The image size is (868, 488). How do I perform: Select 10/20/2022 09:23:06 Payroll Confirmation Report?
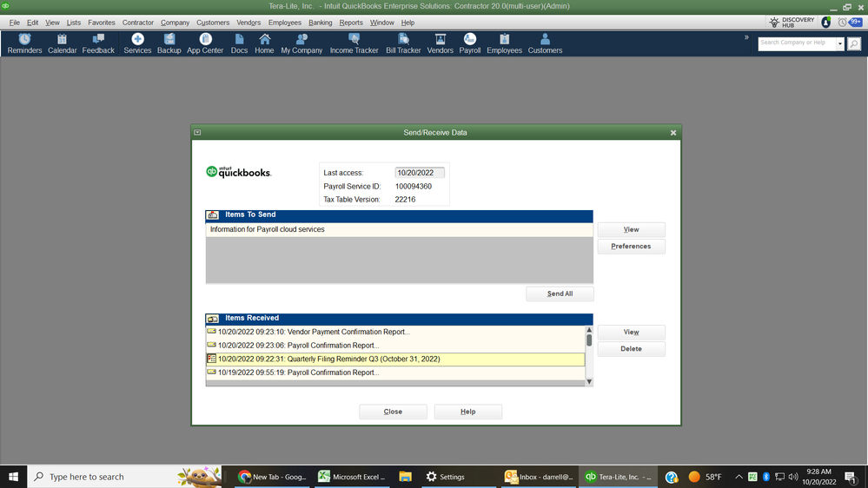[x=395, y=346]
